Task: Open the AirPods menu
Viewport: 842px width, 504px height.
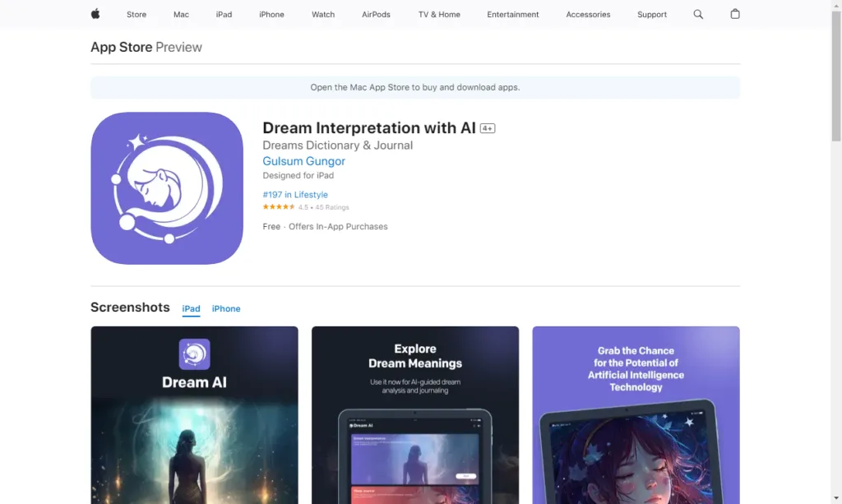Action: click(376, 15)
